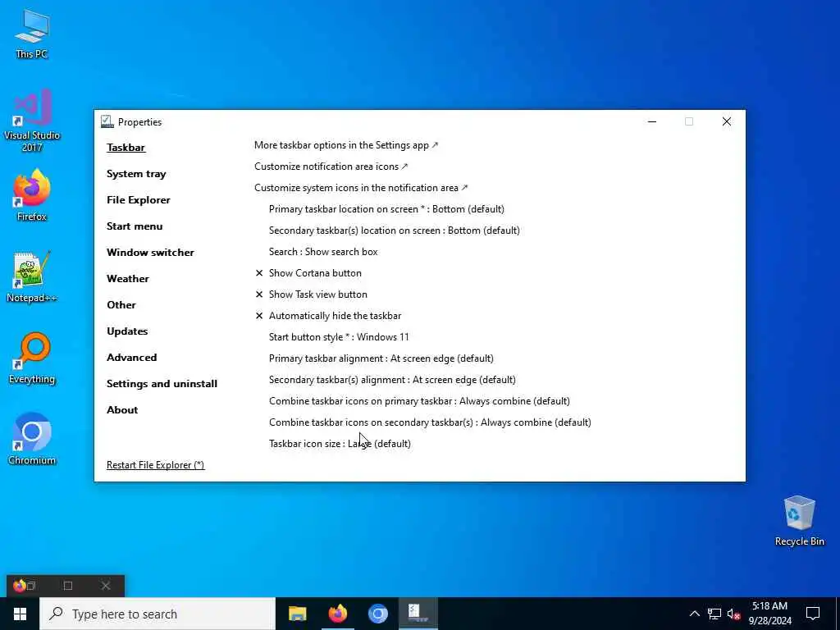Open Settings and uninstall section
This screenshot has height=630, width=840.
click(162, 384)
